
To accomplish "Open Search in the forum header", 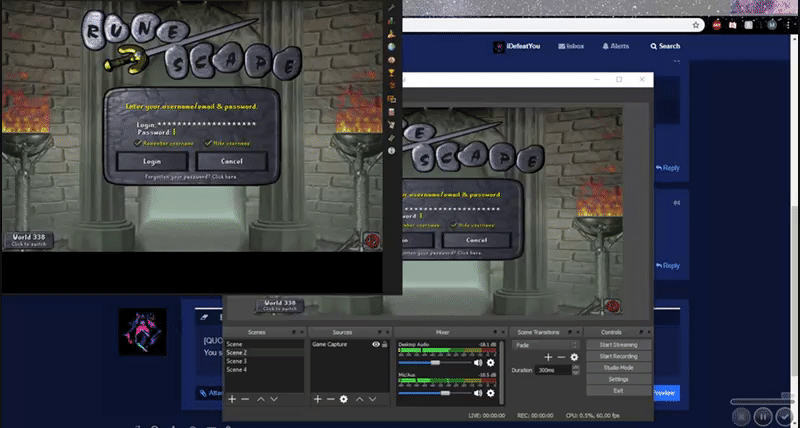I will click(x=665, y=46).
